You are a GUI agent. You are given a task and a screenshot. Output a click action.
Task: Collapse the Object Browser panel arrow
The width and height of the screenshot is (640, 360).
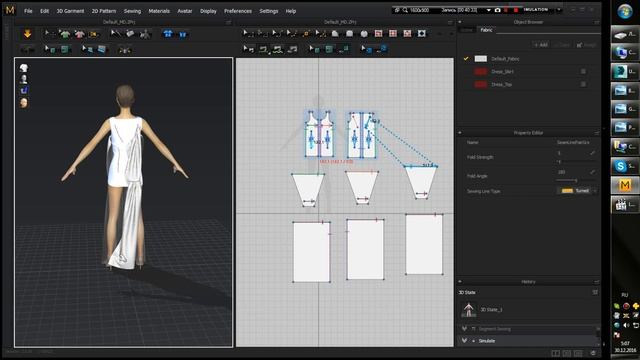pyautogui.click(x=460, y=22)
